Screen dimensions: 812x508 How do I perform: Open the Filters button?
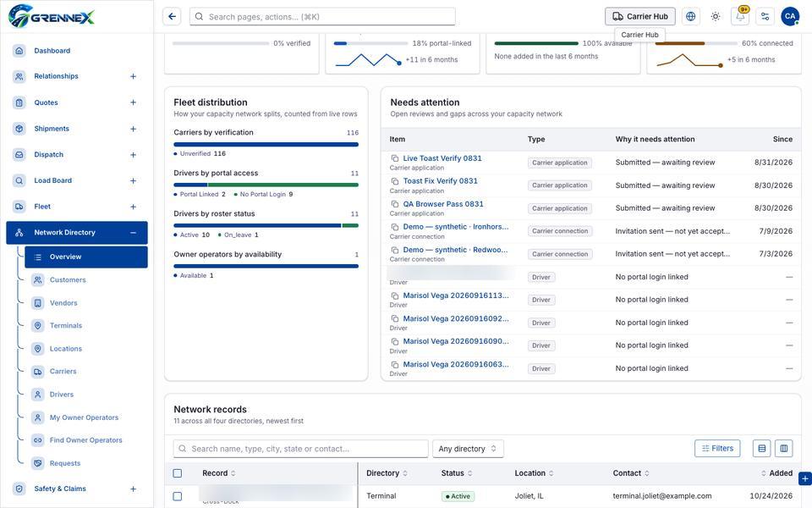717,449
